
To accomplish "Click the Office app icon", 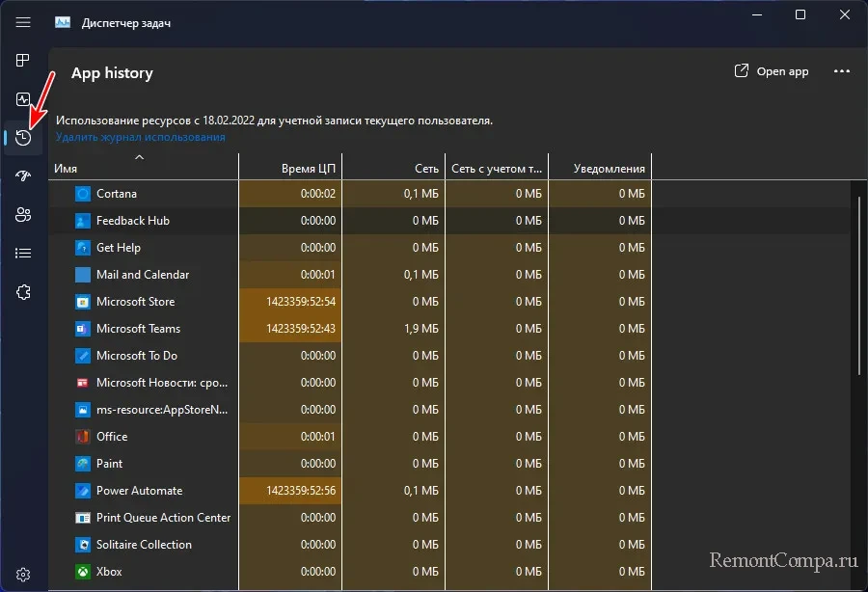I will point(83,437).
